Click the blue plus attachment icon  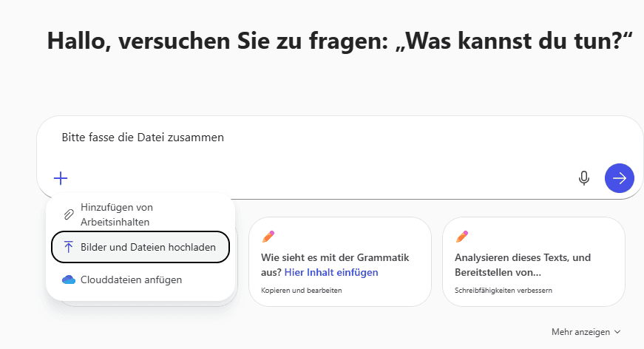61,178
